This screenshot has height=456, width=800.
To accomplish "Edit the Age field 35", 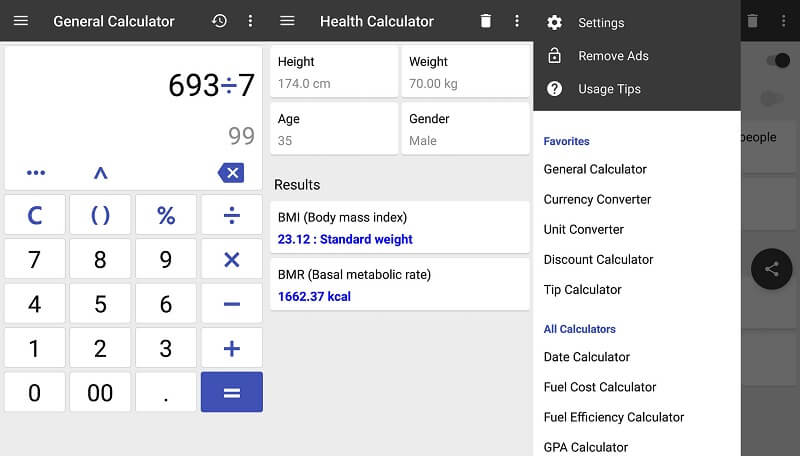I will (334, 129).
